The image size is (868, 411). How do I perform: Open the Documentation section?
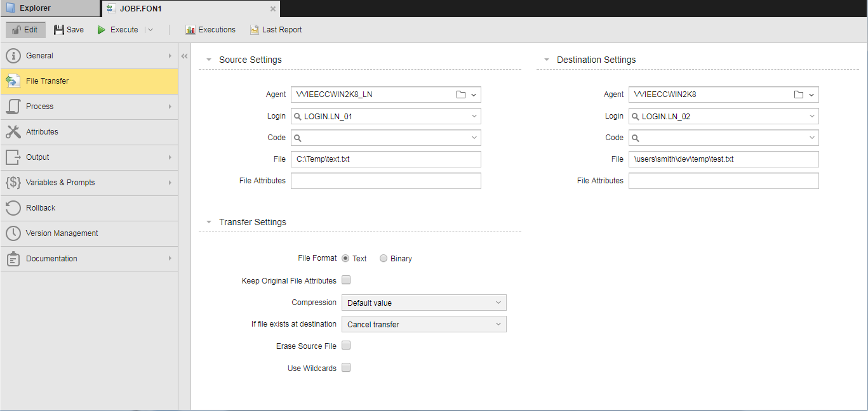pyautogui.click(x=89, y=259)
